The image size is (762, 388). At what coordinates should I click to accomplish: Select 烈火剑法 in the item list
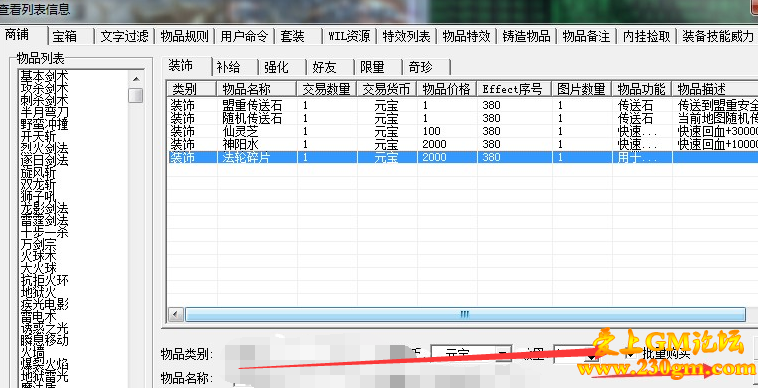tap(44, 148)
